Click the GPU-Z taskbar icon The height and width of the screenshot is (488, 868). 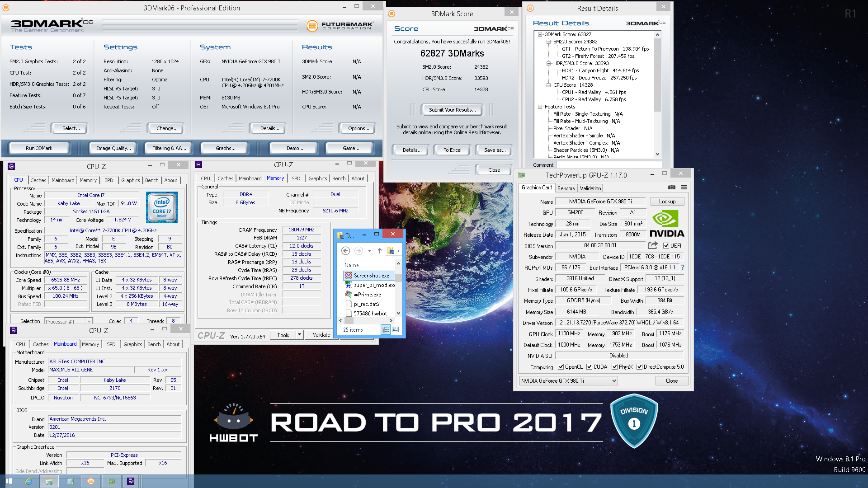tap(112, 481)
